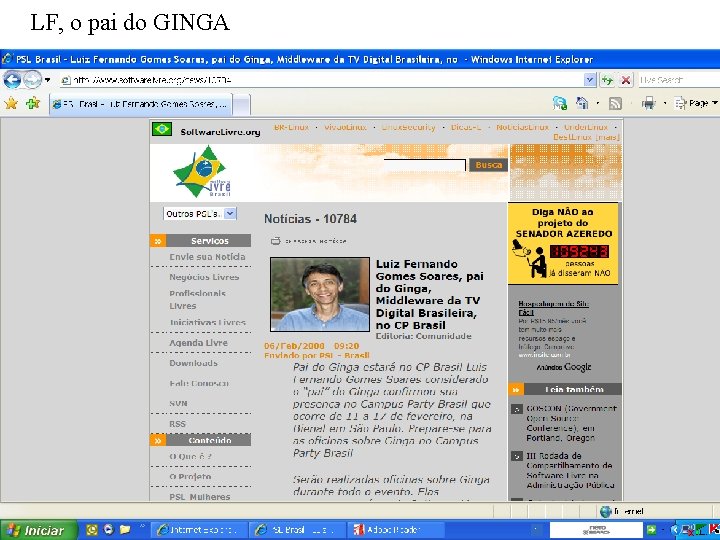720x540 pixels.
Task: Click the Brazil flag icon beside SoftwareLivre.org
Action: pyautogui.click(x=162, y=129)
